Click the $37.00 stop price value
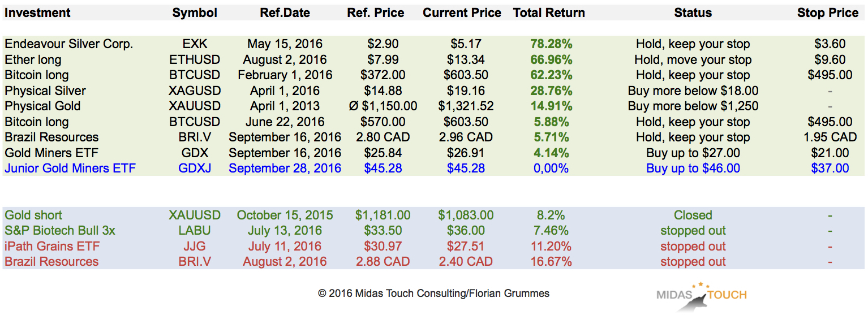868x315 pixels. point(830,168)
